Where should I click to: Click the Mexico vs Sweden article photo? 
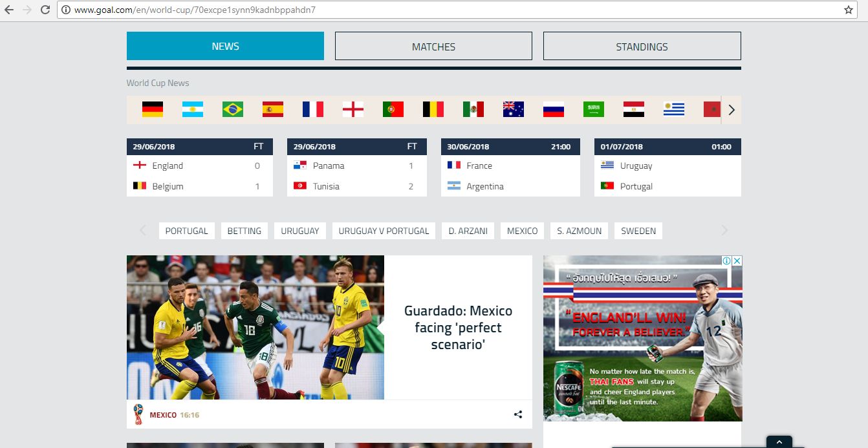[255, 327]
